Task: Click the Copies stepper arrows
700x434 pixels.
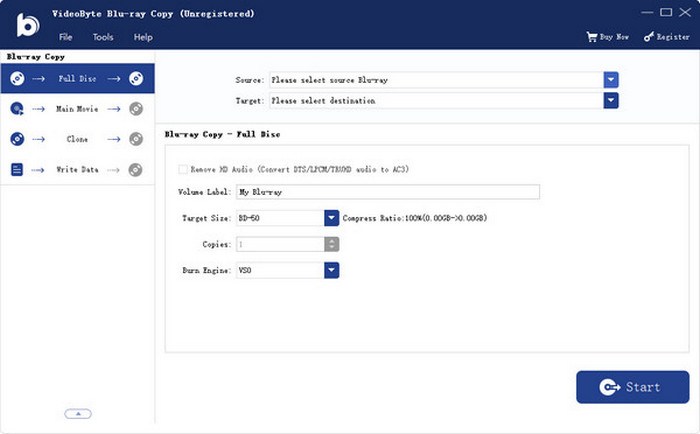Action: 332,244
